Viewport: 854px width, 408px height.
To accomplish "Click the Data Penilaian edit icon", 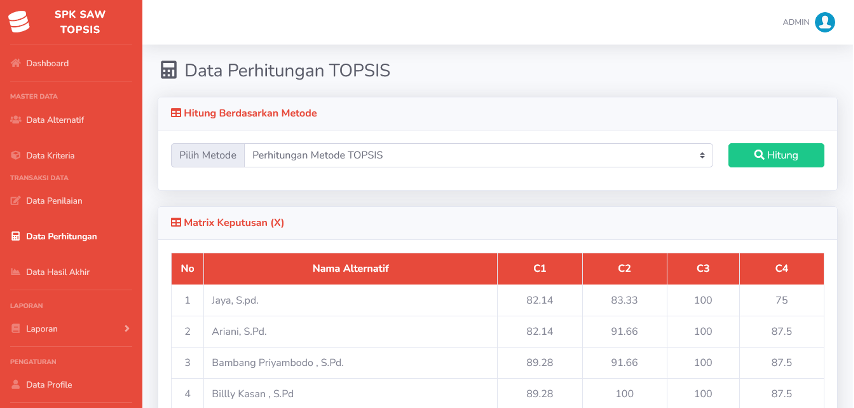I will click(x=15, y=201).
